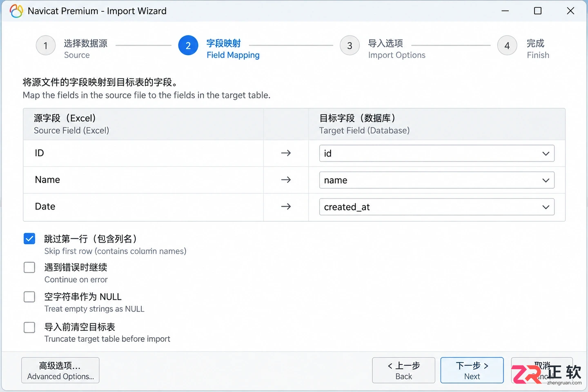Viewport: 588px width, 392px height.
Task: Click the Target Field (Database) column header
Action: (437, 124)
